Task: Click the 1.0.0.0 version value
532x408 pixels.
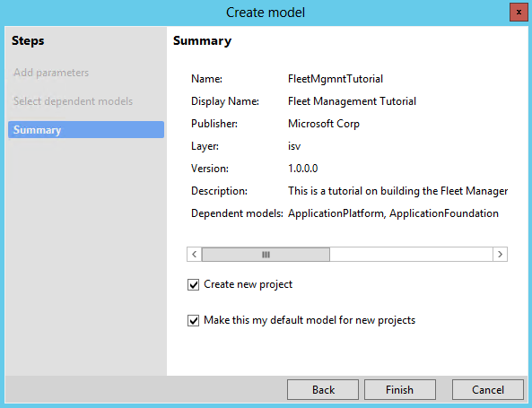Action: 302,169
